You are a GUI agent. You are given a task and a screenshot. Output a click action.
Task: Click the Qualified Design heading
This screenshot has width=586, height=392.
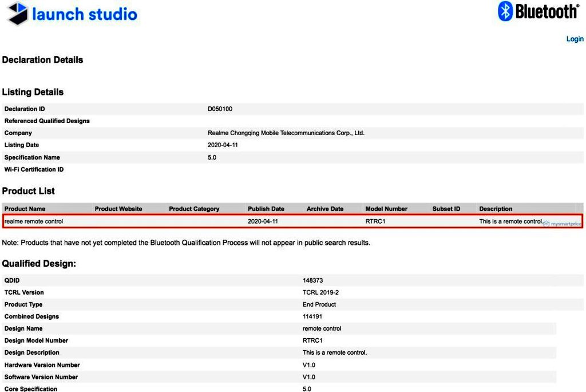point(39,263)
